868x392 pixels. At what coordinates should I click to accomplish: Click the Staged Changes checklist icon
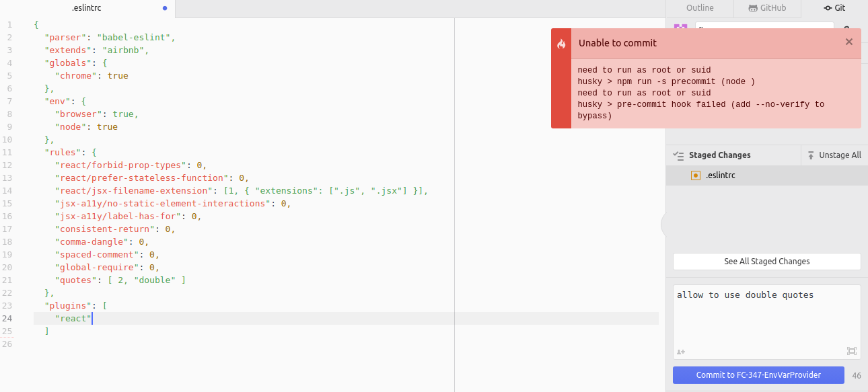tap(678, 155)
